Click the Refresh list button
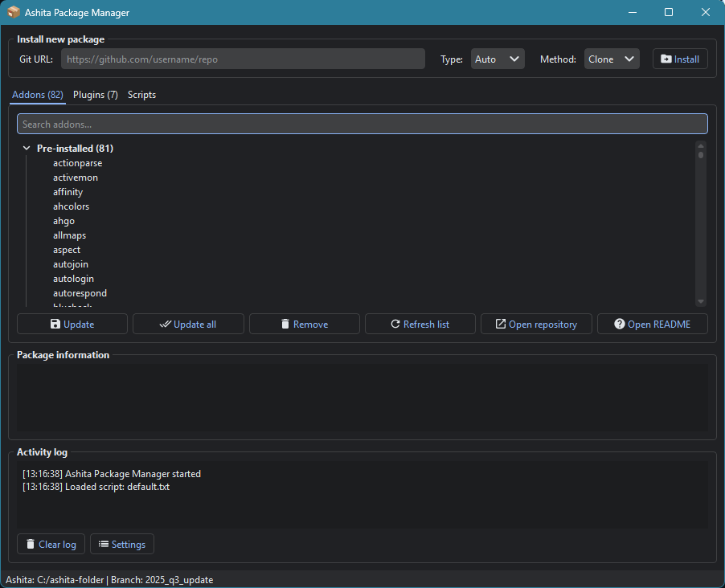Image resolution: width=725 pixels, height=588 pixels. (420, 324)
